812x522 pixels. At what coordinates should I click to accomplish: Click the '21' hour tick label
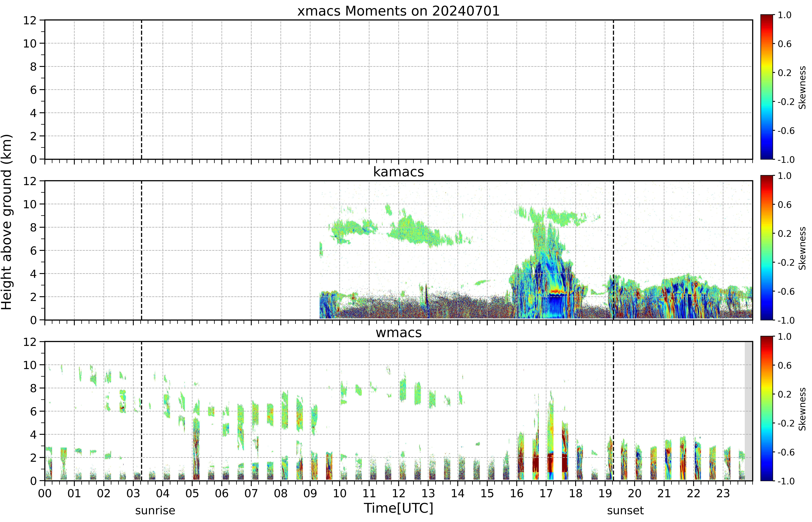pos(664,493)
